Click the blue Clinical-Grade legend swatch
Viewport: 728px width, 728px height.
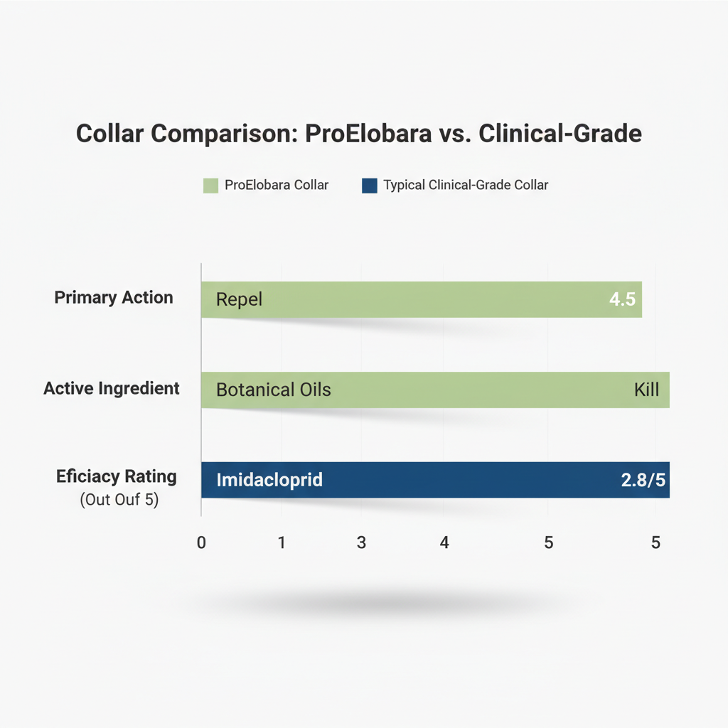coord(369,186)
